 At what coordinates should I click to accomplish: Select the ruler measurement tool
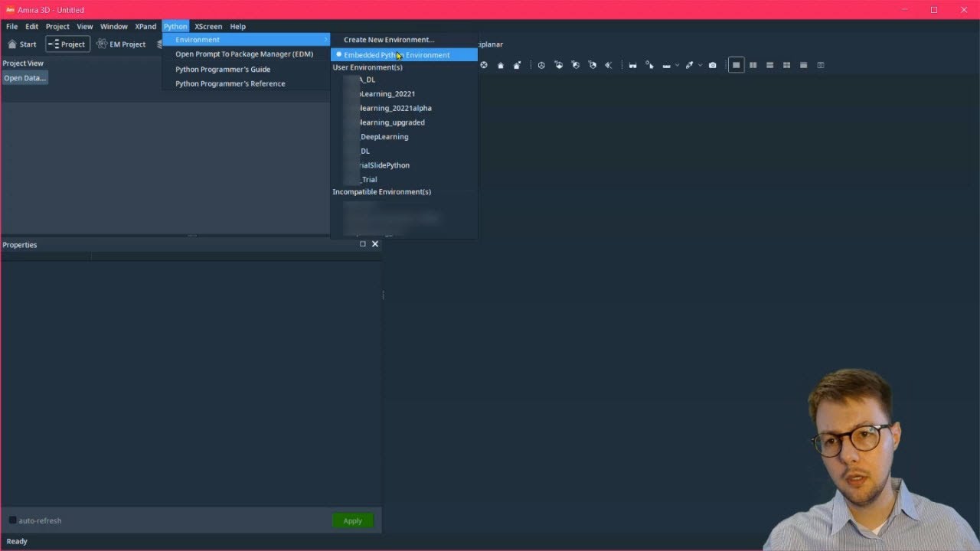(x=666, y=65)
